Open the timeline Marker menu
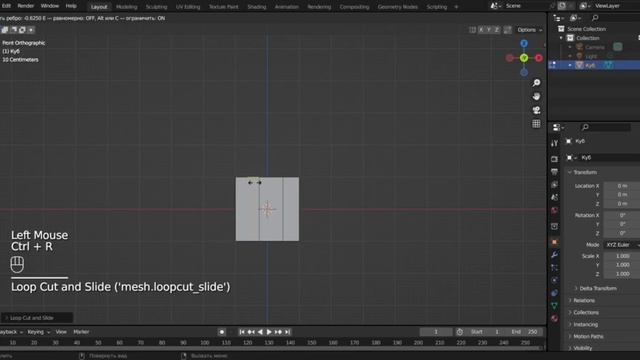 [81, 332]
